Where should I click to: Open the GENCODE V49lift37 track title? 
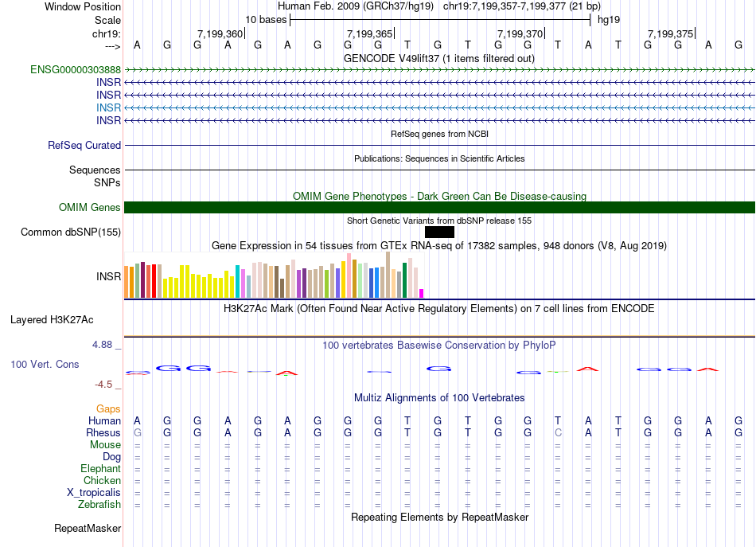coord(439,58)
